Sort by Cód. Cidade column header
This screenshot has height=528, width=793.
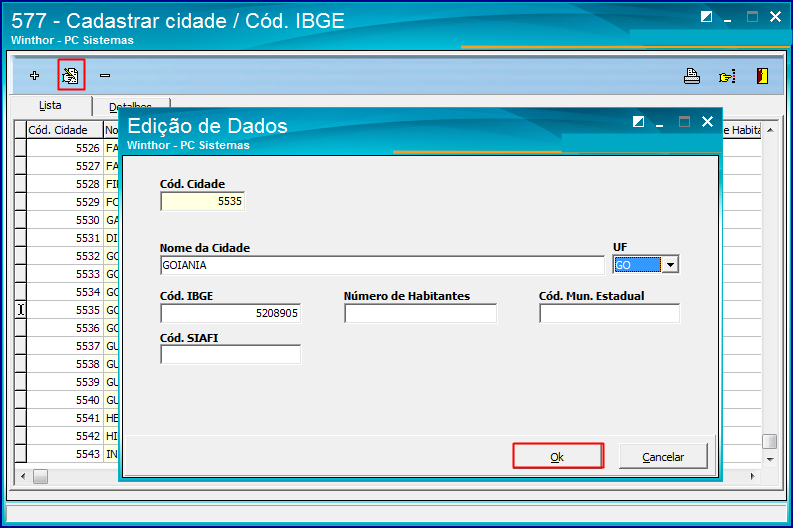(x=65, y=130)
